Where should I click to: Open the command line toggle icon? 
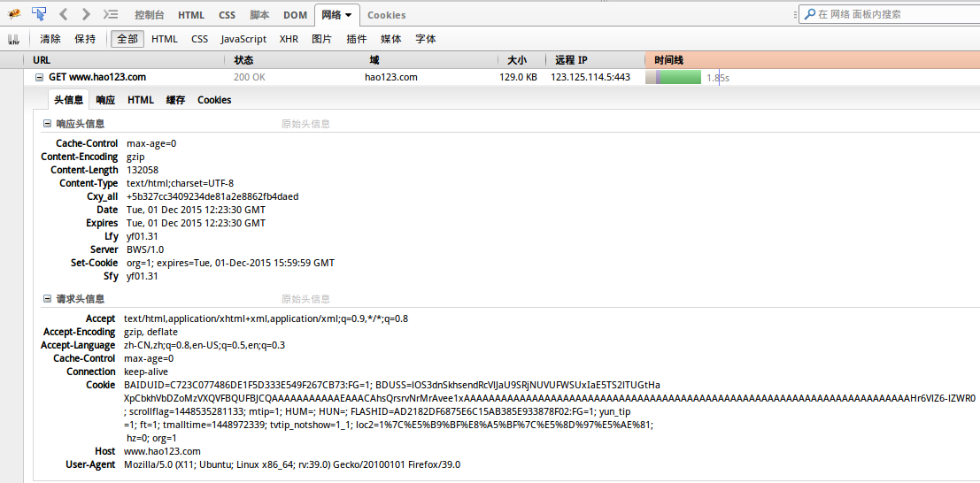111,14
